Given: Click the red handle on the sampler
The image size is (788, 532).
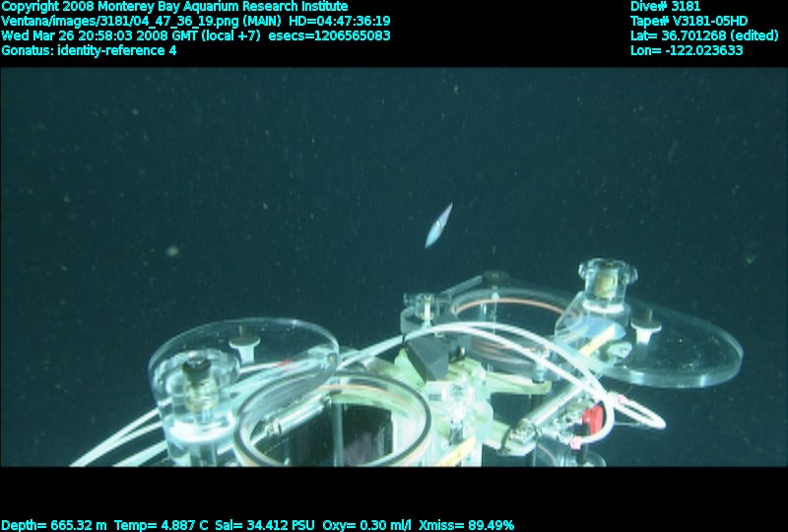Looking at the screenshot, I should click(591, 419).
